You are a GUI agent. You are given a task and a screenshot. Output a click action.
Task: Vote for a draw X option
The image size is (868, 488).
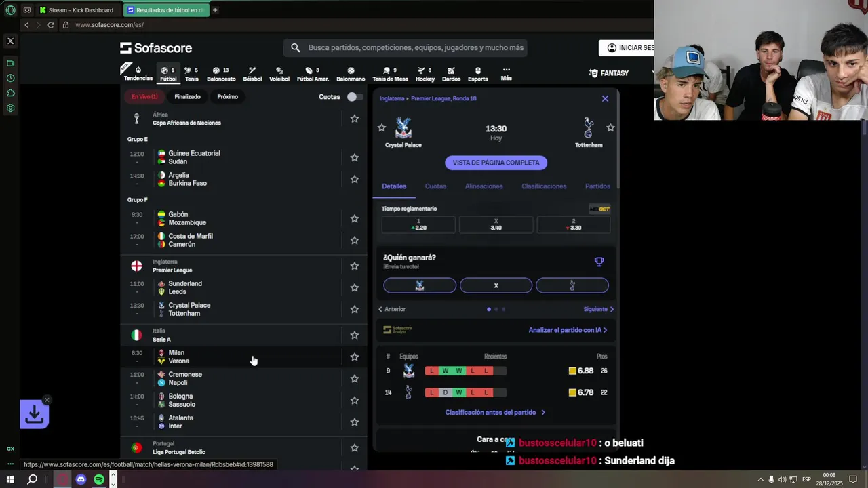tap(496, 285)
